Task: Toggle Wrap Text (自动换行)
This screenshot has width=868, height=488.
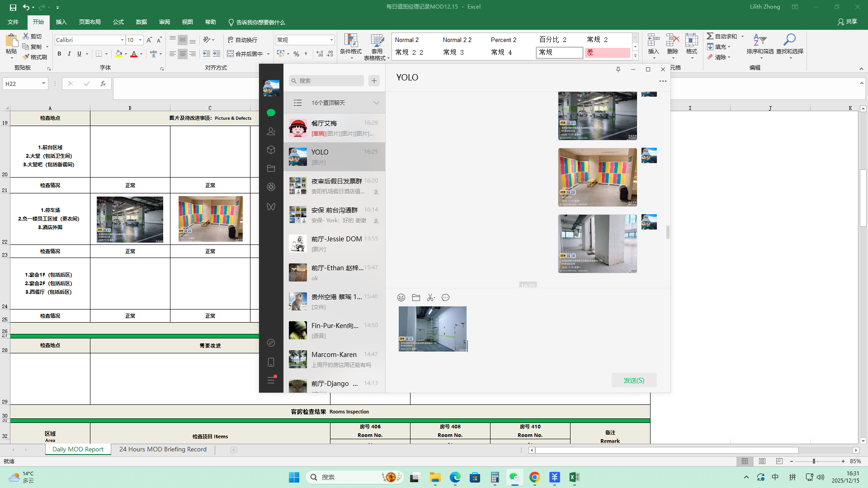Action: click(x=242, y=40)
